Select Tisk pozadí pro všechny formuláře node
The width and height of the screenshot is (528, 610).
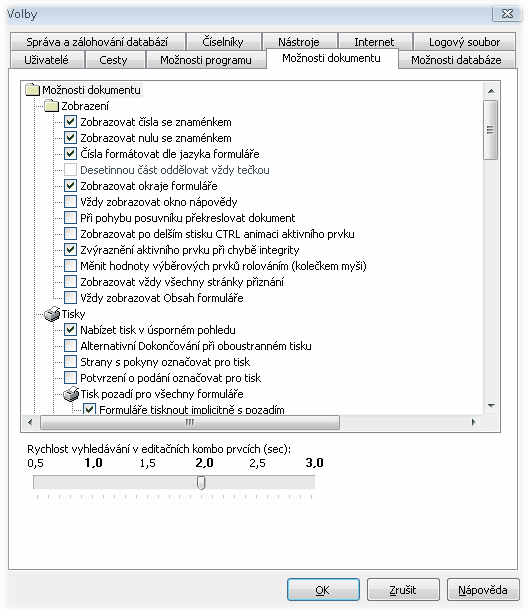[x=162, y=394]
